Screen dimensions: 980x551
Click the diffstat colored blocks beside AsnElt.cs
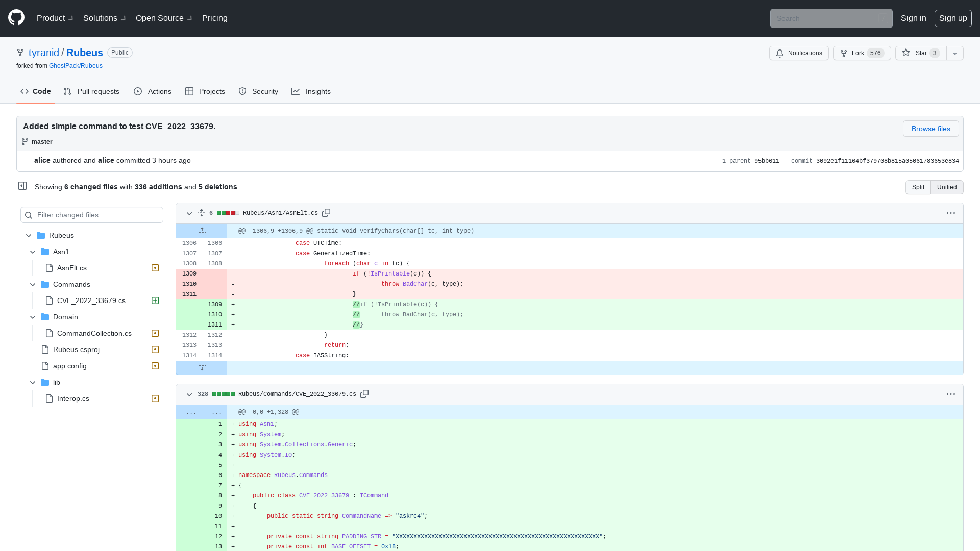tap(229, 213)
